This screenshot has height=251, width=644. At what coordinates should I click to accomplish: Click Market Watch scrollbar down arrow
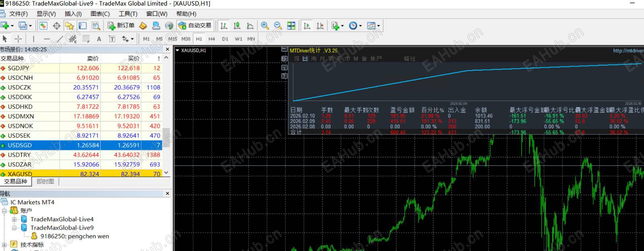tap(166, 173)
